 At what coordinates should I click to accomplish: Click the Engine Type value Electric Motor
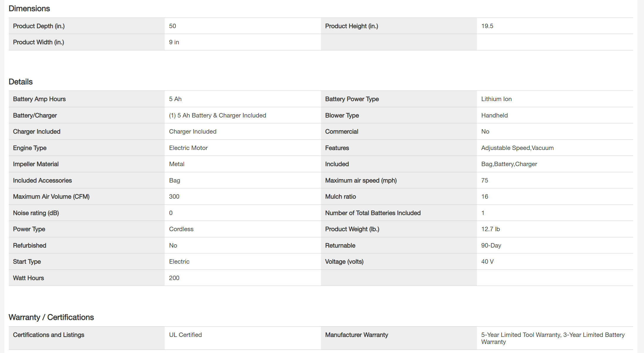click(188, 148)
